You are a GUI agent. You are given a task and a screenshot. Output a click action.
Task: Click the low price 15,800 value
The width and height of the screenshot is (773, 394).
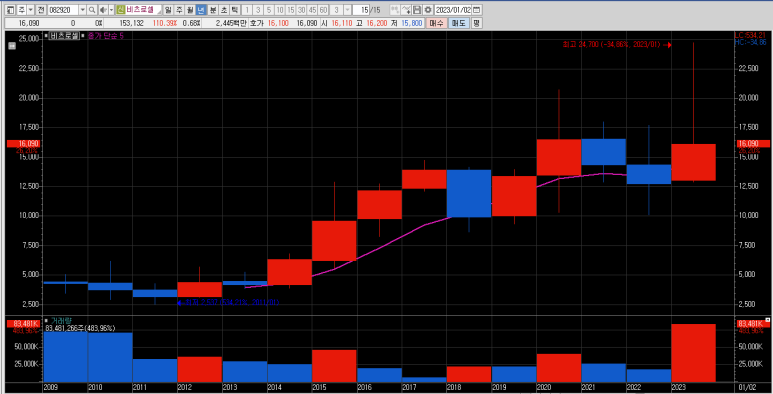(x=412, y=23)
